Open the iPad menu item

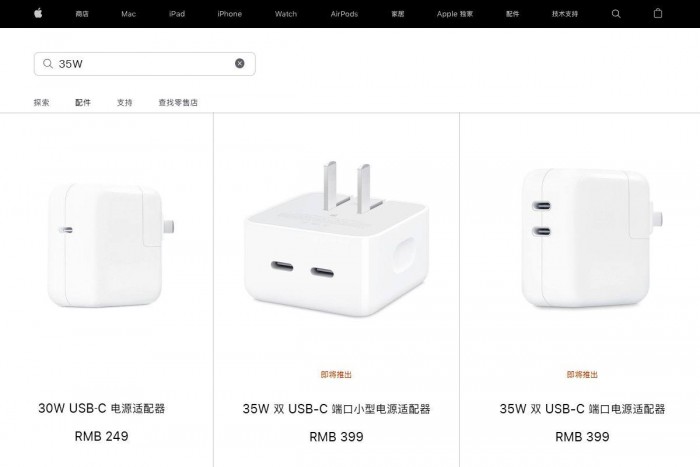(x=177, y=14)
